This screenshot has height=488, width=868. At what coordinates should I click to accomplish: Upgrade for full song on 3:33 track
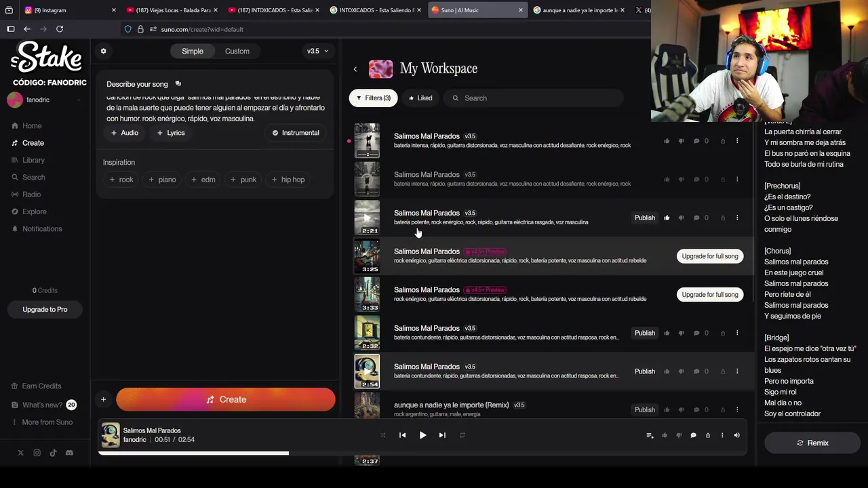pos(710,294)
